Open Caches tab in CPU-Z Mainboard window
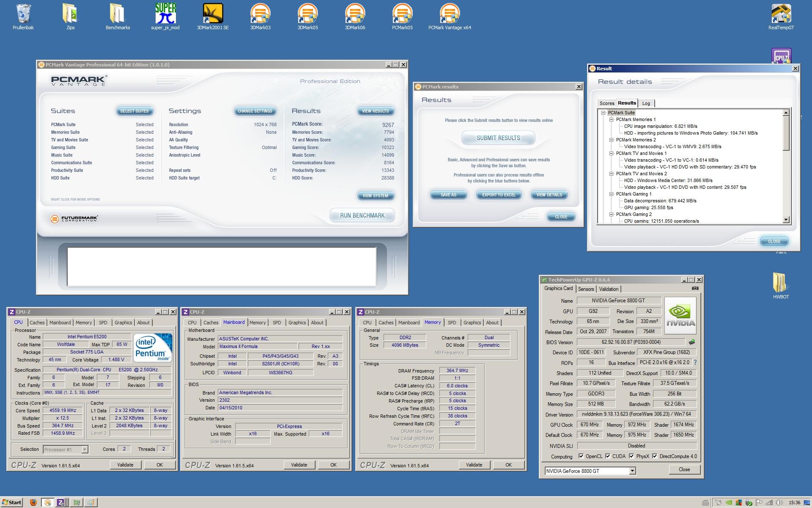This screenshot has width=812, height=508. click(x=211, y=323)
